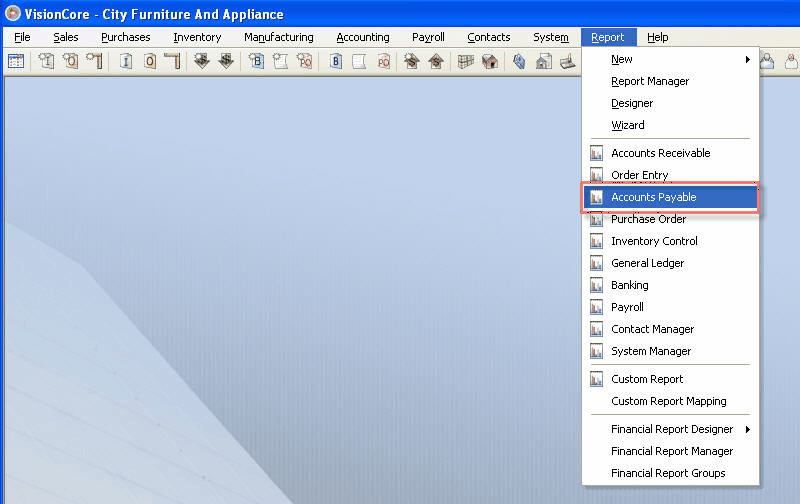Image resolution: width=800 pixels, height=504 pixels.
Task: Expand the New submenu in Report menu
Action: 670,59
